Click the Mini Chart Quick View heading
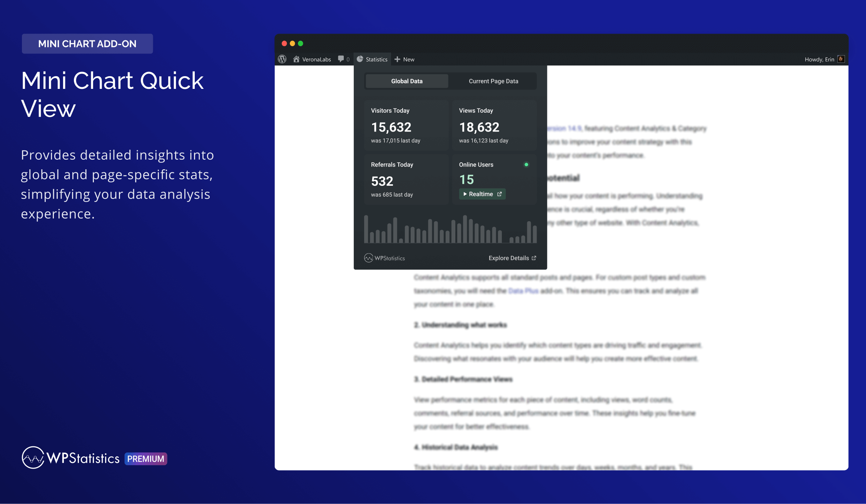The height and width of the screenshot is (504, 866). click(x=112, y=95)
